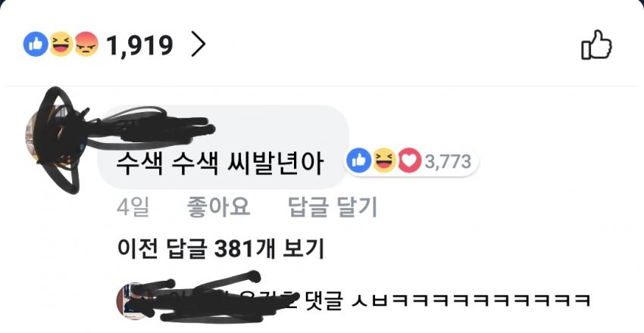Reply to the comment via 답글 달기
The width and height of the screenshot is (644, 333).
tap(332, 207)
